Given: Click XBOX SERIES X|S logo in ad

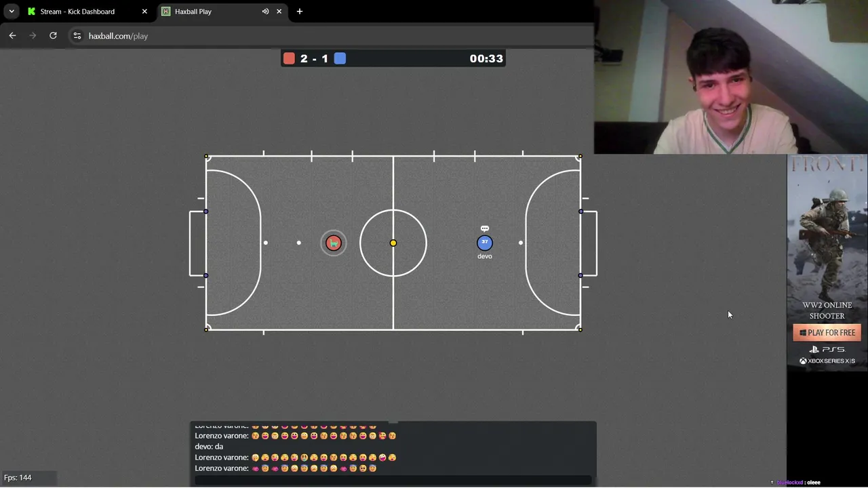Looking at the screenshot, I should point(827,361).
